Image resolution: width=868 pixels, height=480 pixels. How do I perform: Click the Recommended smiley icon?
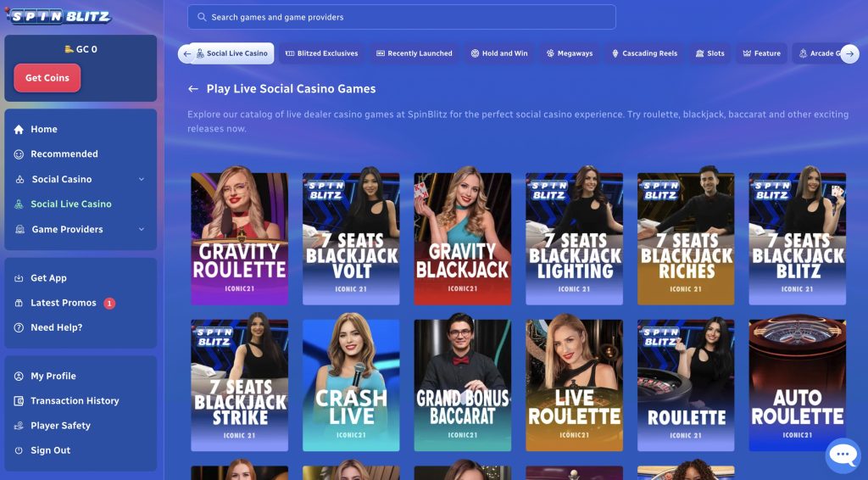point(19,154)
